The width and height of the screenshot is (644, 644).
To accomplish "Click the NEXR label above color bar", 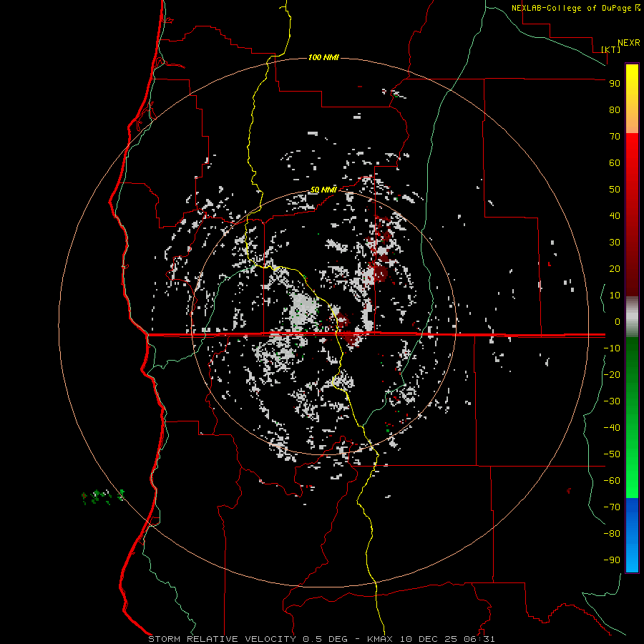I will click(629, 43).
